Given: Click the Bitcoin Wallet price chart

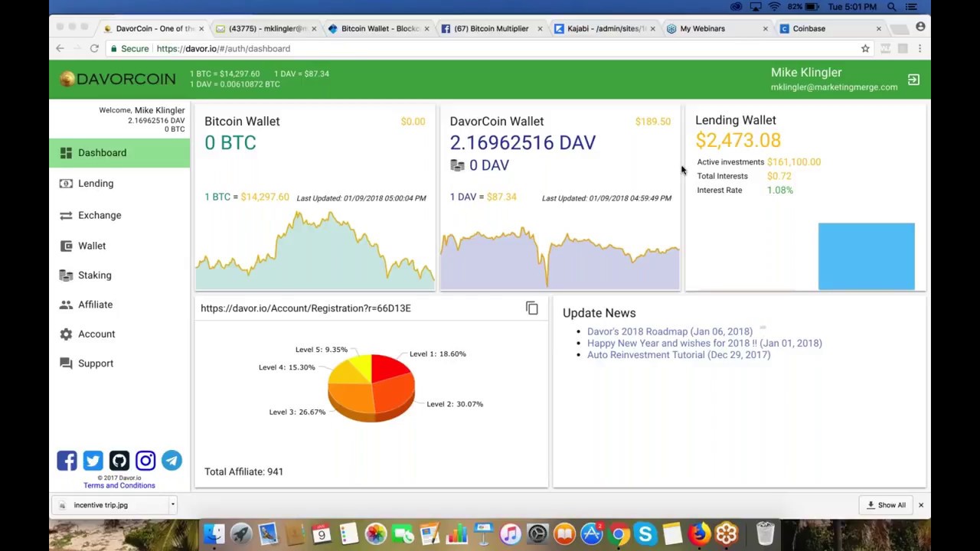Looking at the screenshot, I should tap(315, 251).
